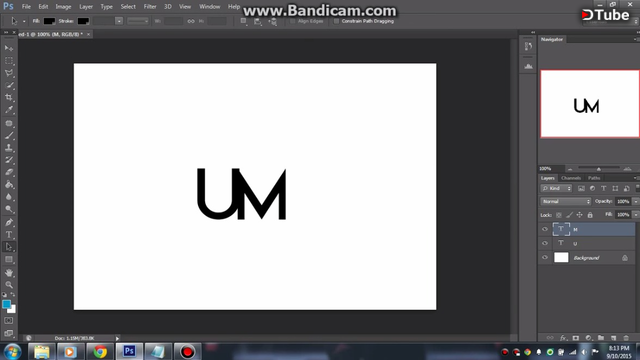Select the Crop tool
The image size is (640, 360).
tap(9, 98)
